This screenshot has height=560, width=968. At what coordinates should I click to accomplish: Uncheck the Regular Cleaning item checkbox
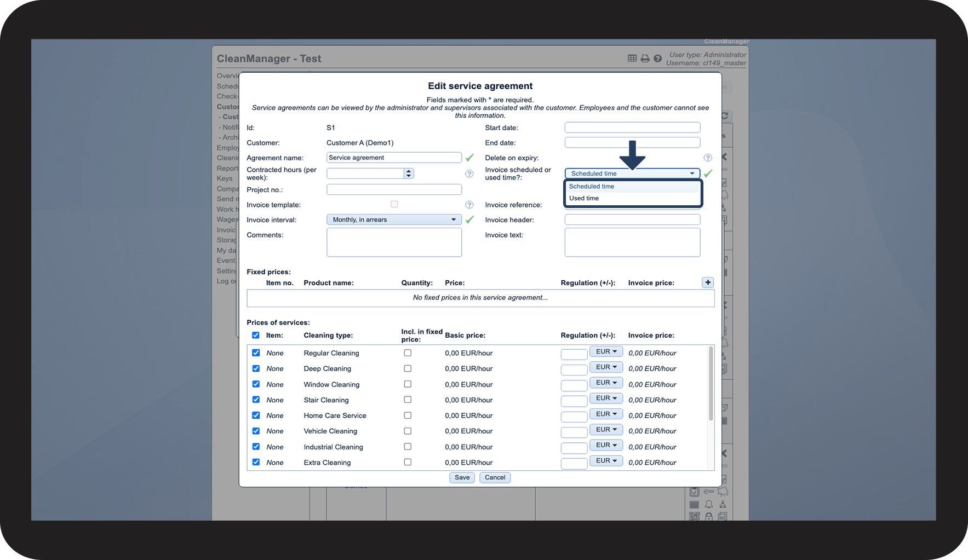(x=256, y=353)
